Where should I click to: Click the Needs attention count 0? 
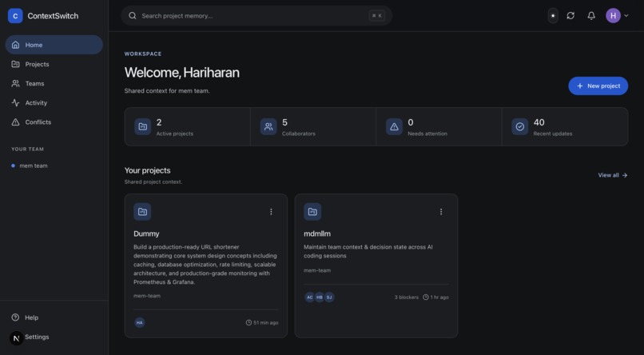pos(411,122)
